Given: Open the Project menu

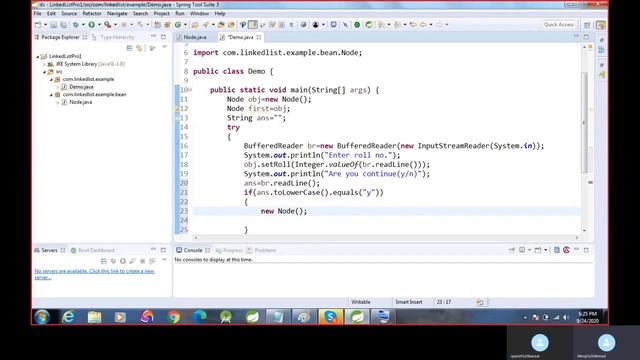Looking at the screenshot, I should (x=161, y=13).
